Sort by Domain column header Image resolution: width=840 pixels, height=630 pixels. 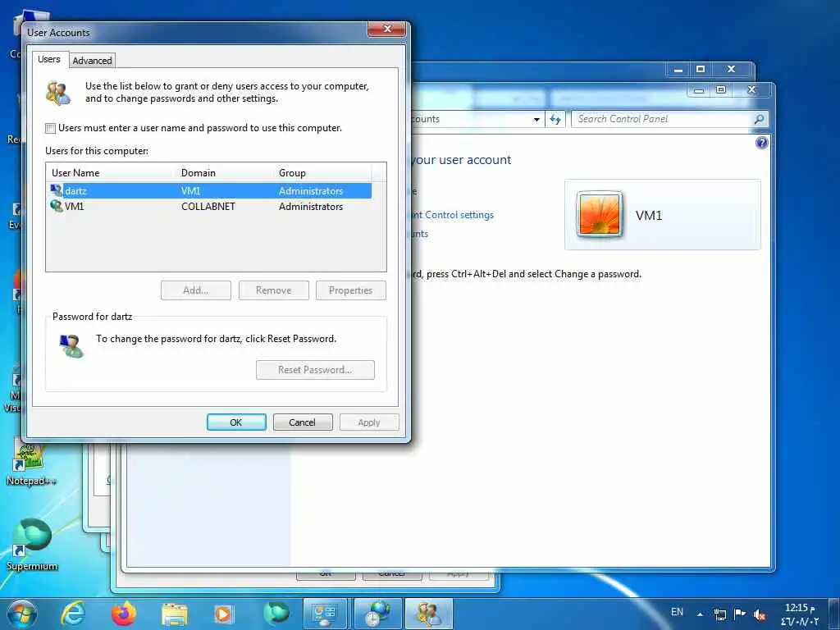point(225,172)
